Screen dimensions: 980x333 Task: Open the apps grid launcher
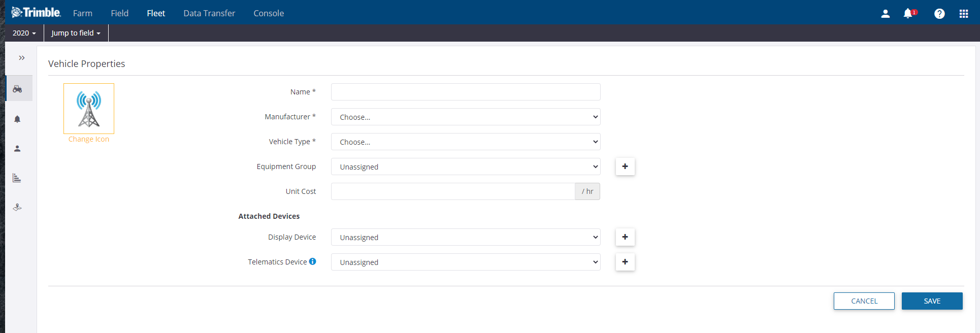963,14
